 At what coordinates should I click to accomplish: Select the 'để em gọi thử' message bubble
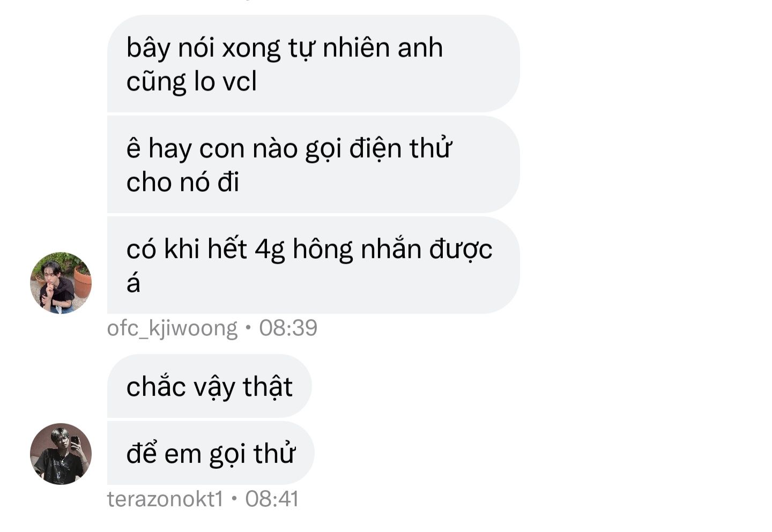point(211,453)
